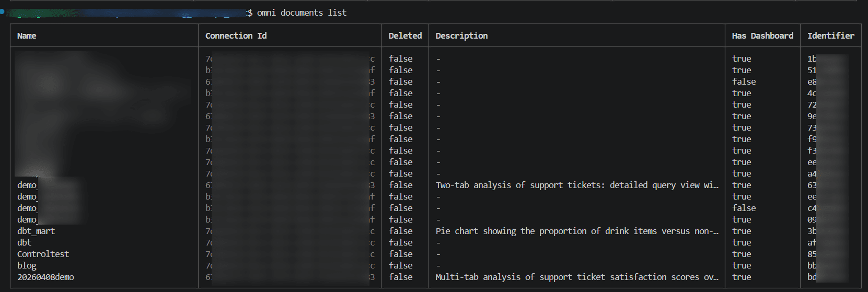Click the "omni documents list" command text

point(302,13)
